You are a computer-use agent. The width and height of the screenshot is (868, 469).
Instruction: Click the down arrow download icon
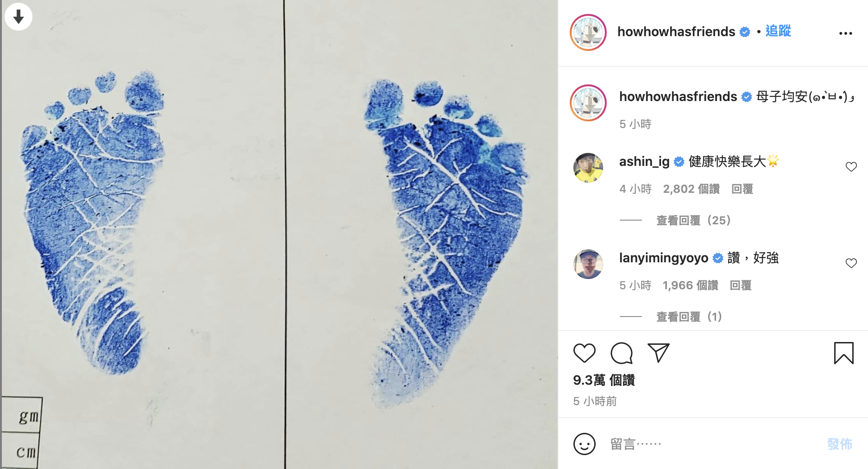pos(19,17)
